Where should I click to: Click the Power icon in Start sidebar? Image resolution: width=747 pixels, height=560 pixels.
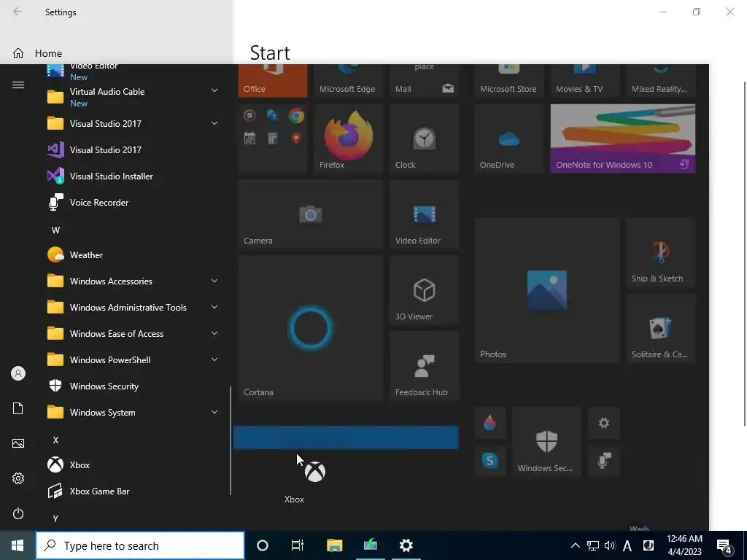point(18,513)
